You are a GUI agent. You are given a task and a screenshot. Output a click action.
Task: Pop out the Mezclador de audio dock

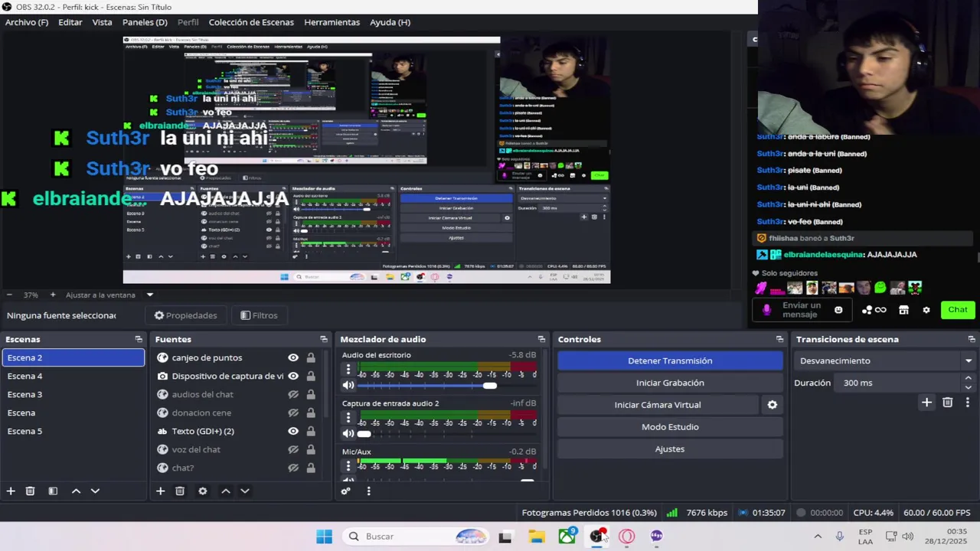point(541,339)
